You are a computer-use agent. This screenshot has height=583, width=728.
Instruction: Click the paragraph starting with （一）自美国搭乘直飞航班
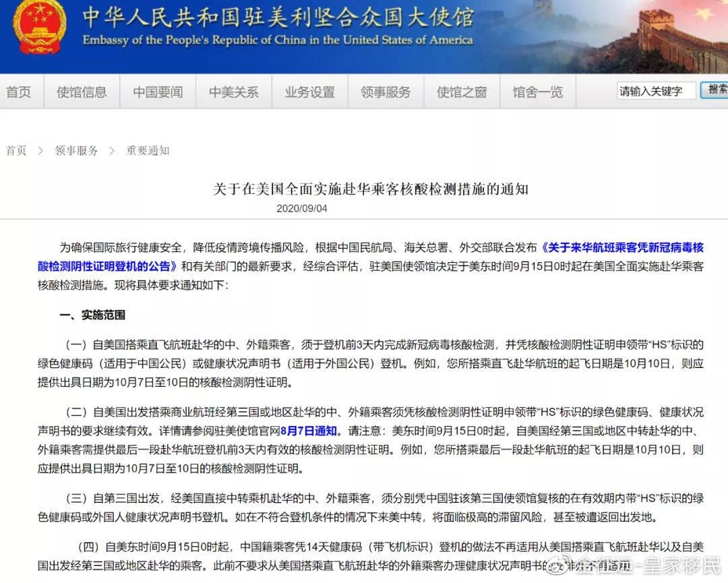tap(371, 363)
